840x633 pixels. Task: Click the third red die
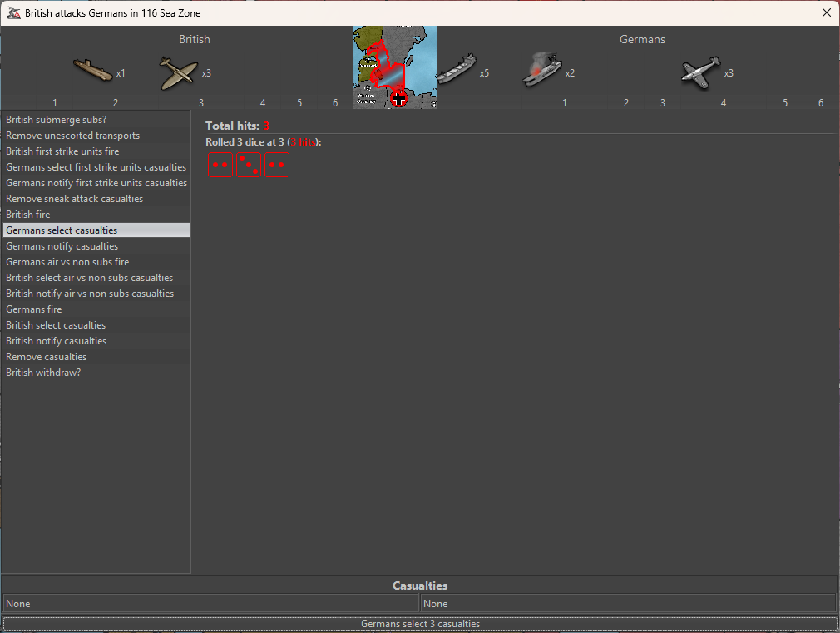276,165
